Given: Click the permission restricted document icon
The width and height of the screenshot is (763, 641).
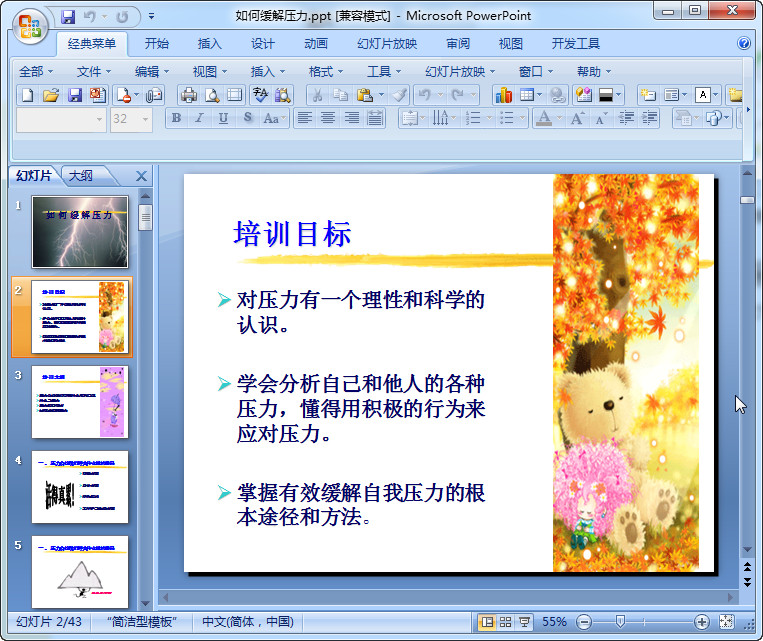Looking at the screenshot, I should click(124, 95).
